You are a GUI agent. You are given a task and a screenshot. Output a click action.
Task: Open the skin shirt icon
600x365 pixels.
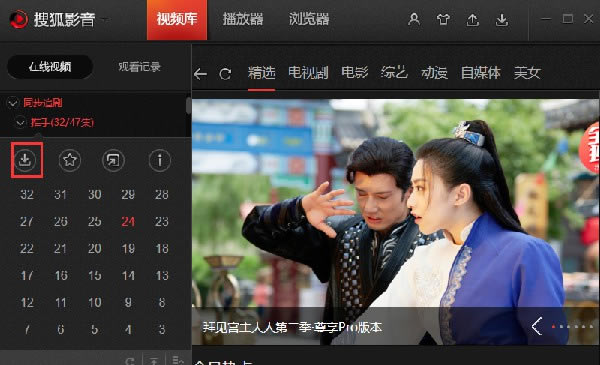coord(443,19)
